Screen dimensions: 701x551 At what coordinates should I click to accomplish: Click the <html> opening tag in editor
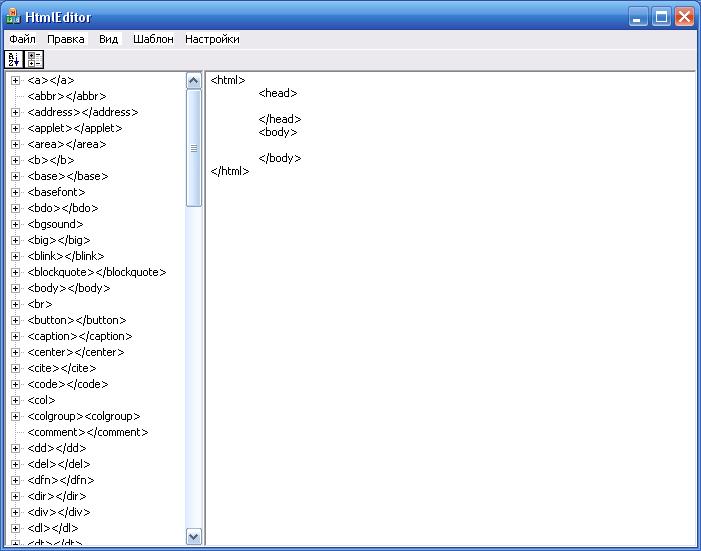point(228,81)
